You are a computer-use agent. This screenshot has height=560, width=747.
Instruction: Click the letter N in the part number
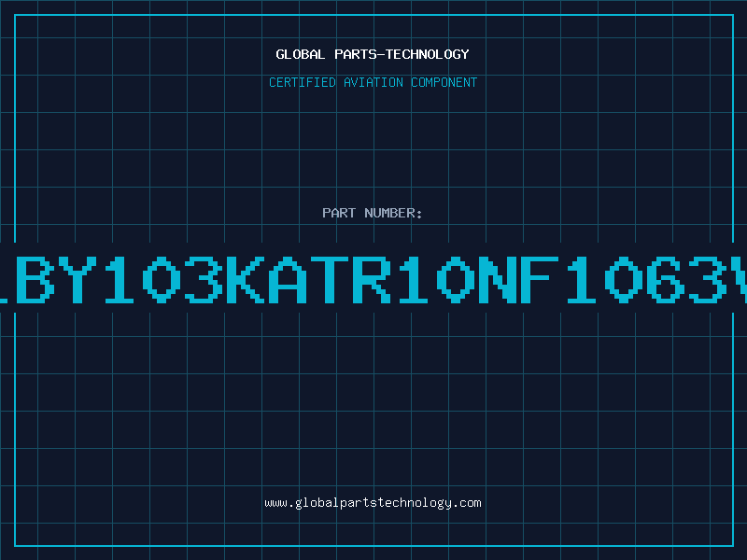(498, 279)
